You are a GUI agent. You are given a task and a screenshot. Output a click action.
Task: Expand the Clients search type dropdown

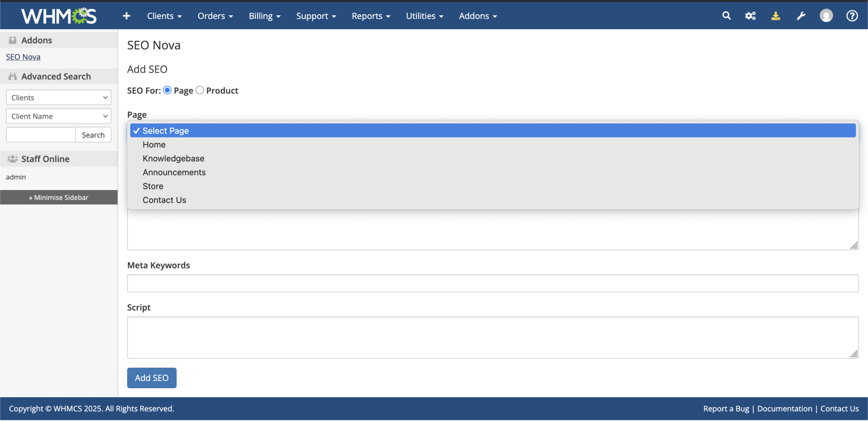click(59, 98)
